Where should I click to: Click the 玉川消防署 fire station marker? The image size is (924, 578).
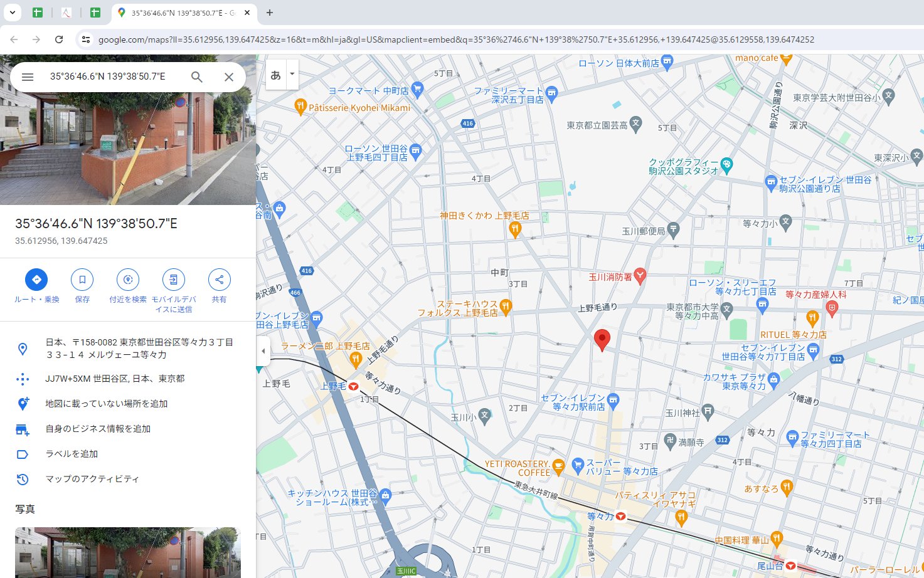coord(640,275)
